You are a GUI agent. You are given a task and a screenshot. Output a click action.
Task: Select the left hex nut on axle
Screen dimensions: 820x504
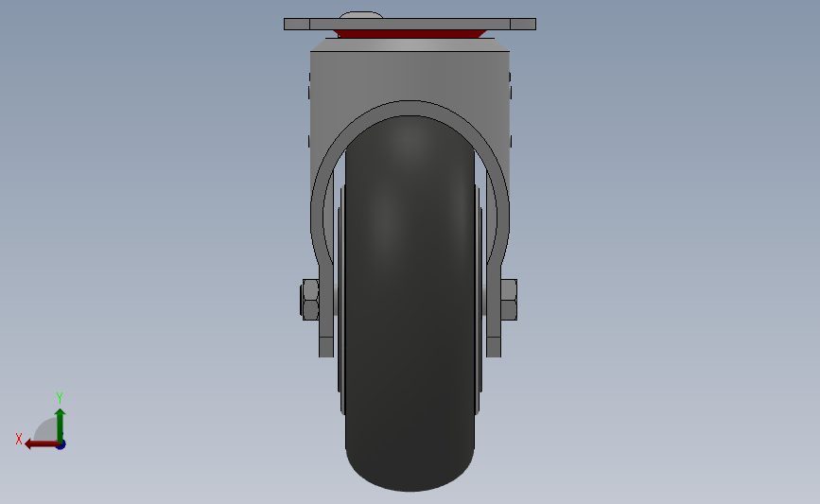[310, 300]
